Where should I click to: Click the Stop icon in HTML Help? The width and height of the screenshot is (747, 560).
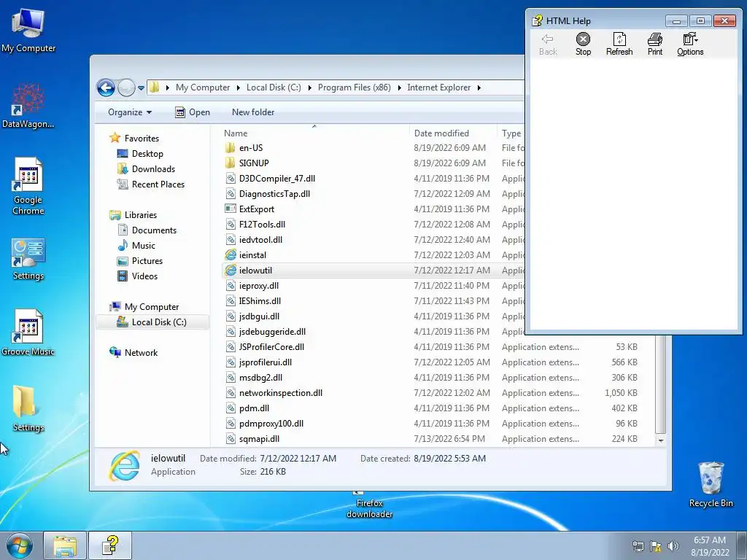pyautogui.click(x=583, y=39)
